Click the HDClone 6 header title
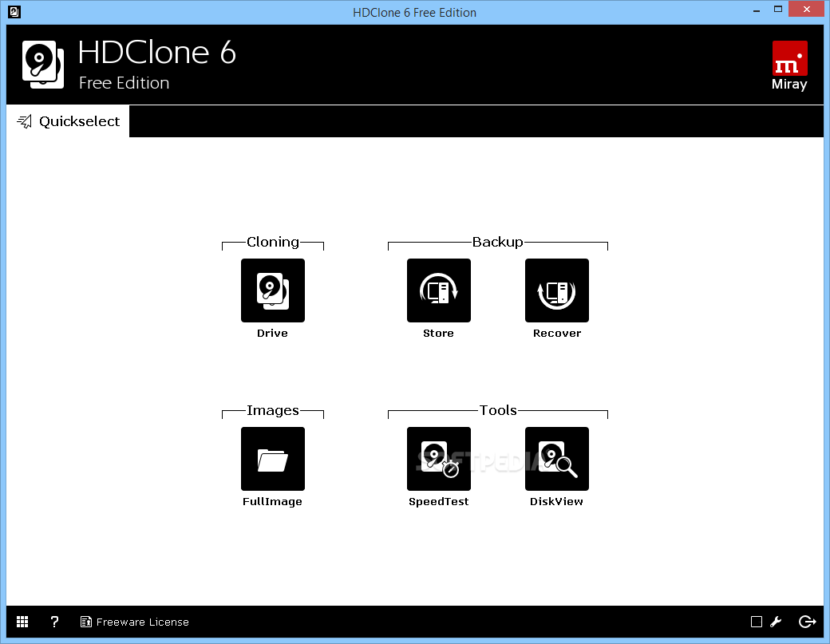 click(156, 52)
